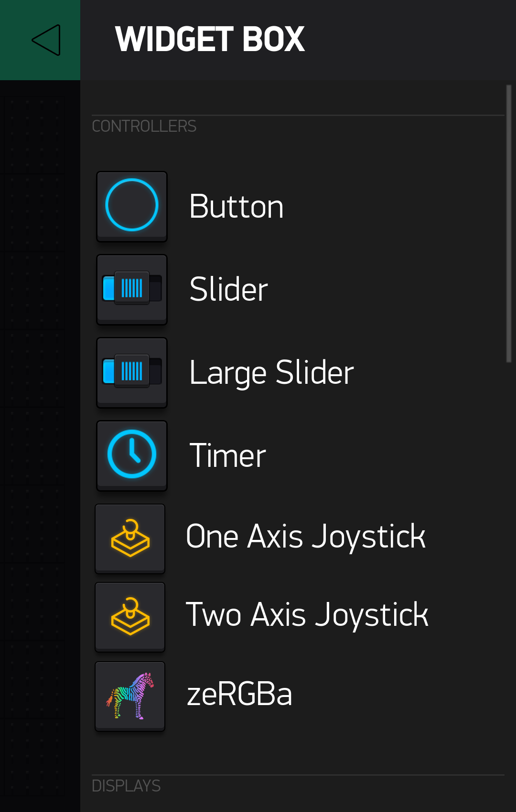Tap the dimmed project canvas behind the panel
This screenshot has height=812, width=516.
pos(40,446)
